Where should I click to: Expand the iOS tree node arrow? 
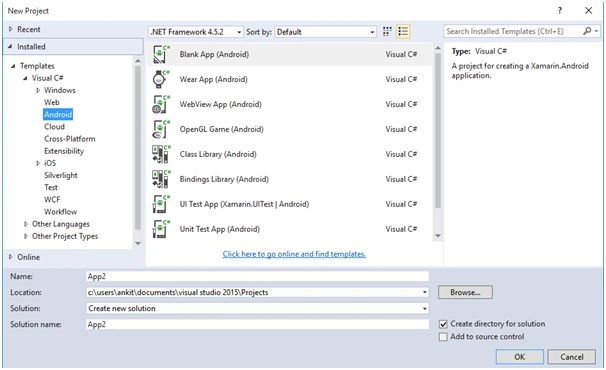38,163
